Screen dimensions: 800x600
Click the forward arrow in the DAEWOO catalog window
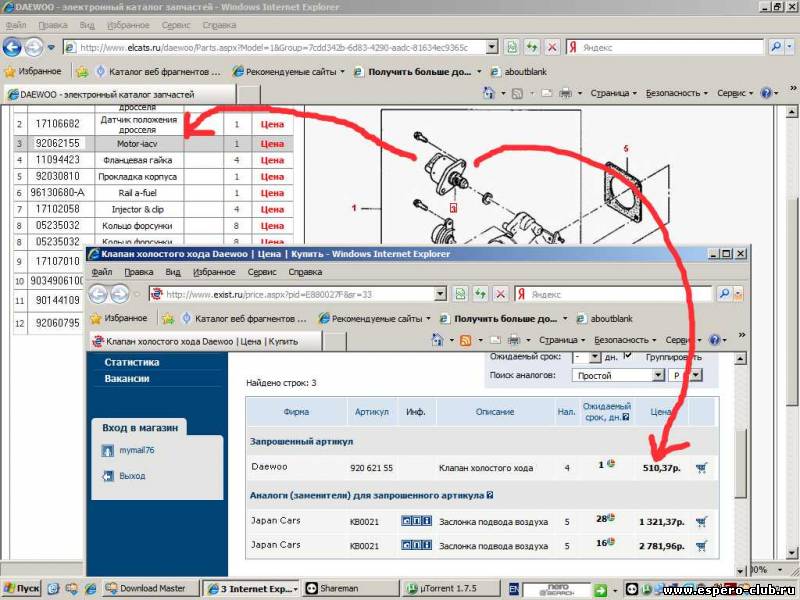(x=34, y=47)
